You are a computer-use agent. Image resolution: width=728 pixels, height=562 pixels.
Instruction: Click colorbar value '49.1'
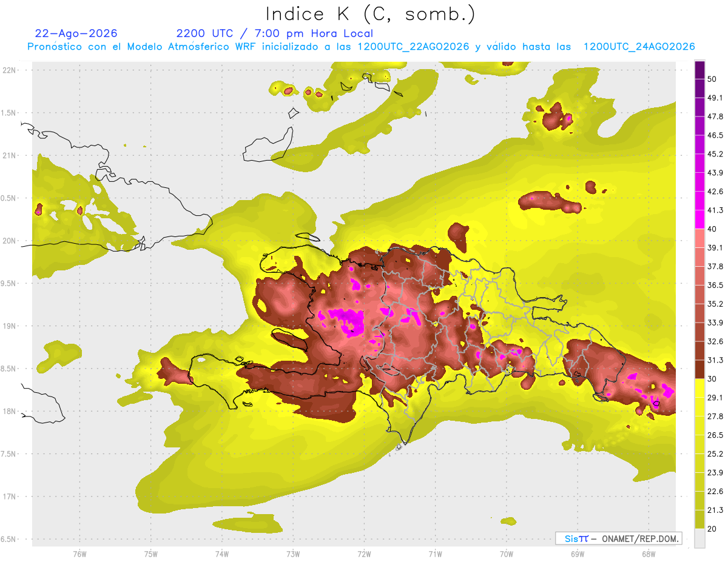(715, 98)
